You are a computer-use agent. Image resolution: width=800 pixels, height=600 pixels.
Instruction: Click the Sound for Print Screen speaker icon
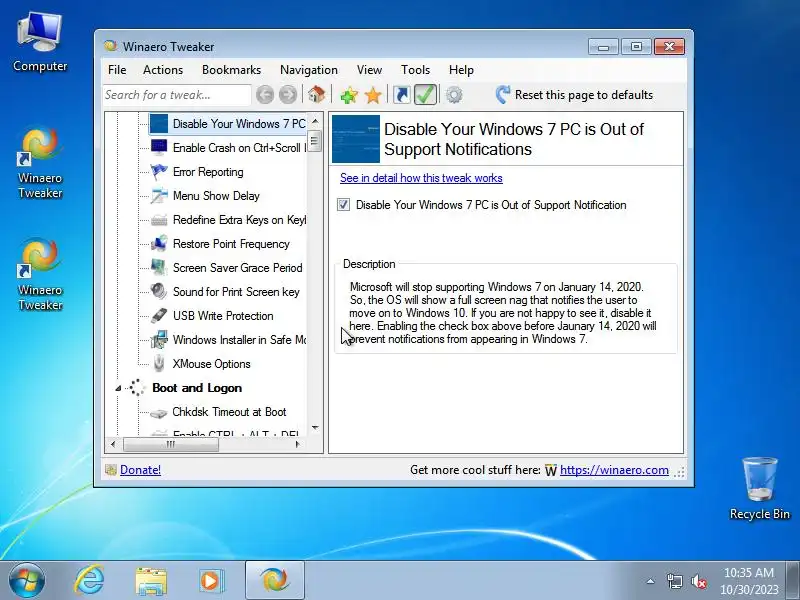159,292
